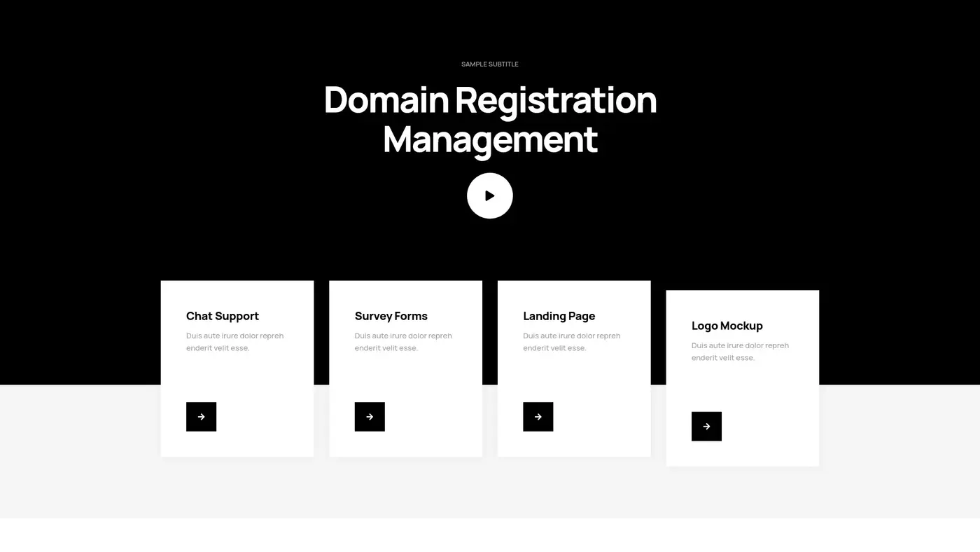Screen dimensions: 980x552
Task: Select the Survey Forms card
Action: pyautogui.click(x=405, y=368)
